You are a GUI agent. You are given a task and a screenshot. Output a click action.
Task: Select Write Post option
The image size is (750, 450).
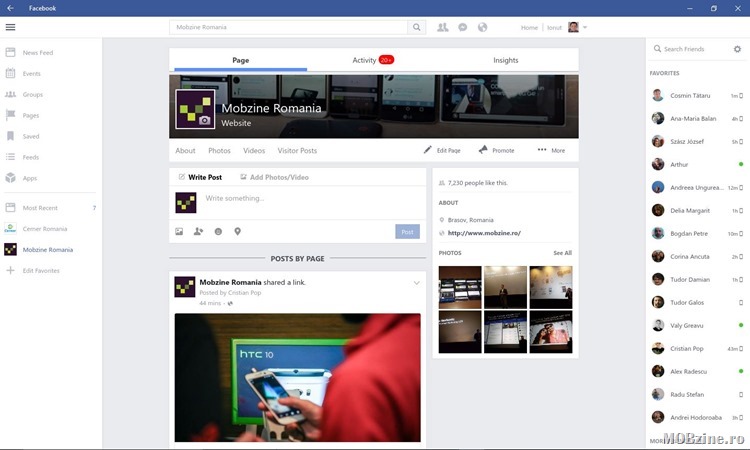click(200, 177)
